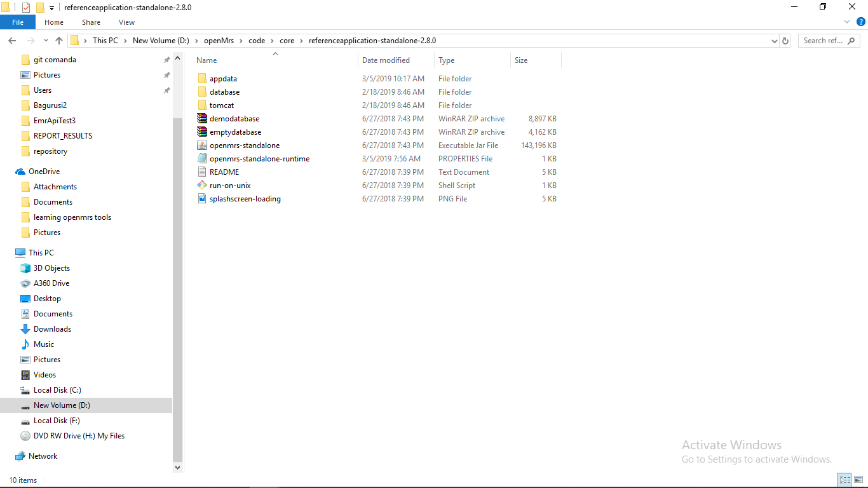Open the address bar history dropdown
The height and width of the screenshot is (488, 868).
pyautogui.click(x=774, y=41)
